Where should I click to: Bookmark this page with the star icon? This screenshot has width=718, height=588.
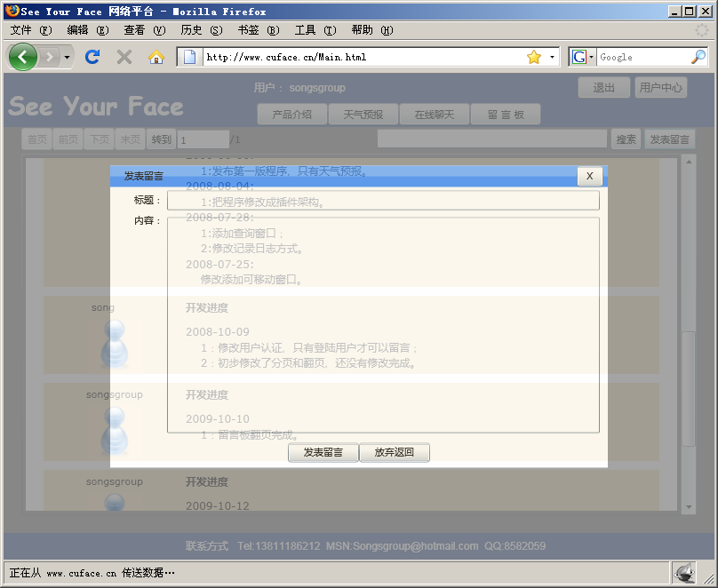[x=534, y=57]
